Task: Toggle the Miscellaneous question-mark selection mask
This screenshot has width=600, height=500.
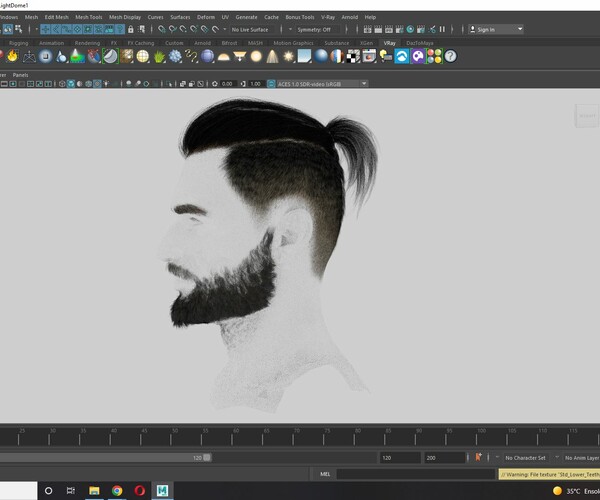Action: (120, 29)
